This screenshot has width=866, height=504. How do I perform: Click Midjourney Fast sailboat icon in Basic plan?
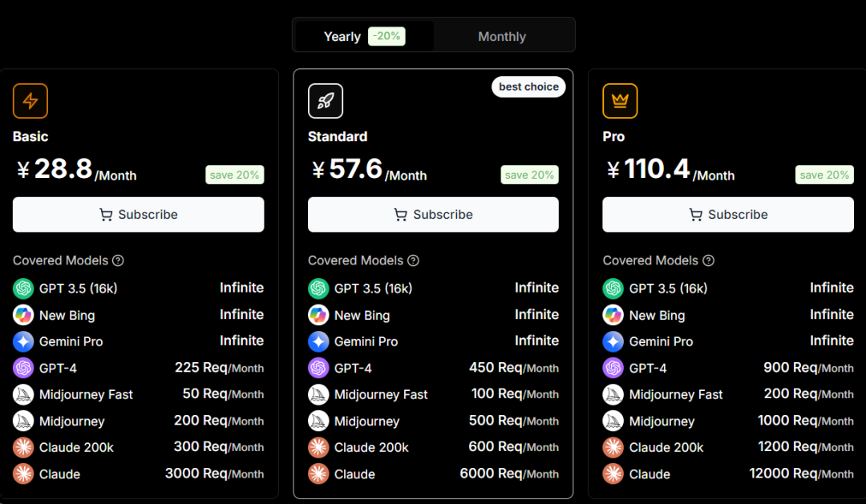(23, 395)
